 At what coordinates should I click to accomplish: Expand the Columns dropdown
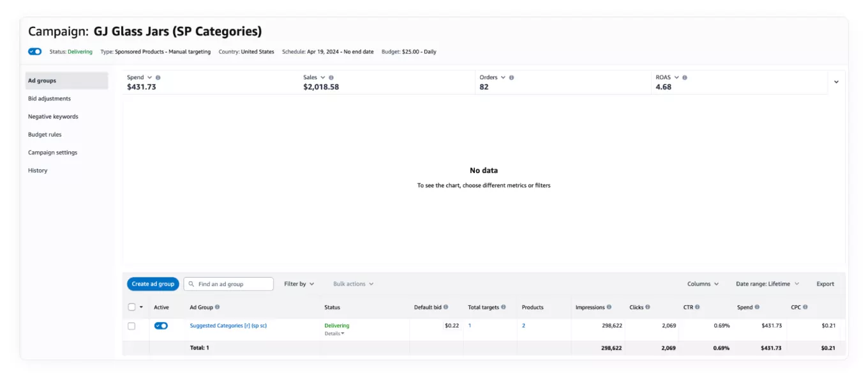703,284
